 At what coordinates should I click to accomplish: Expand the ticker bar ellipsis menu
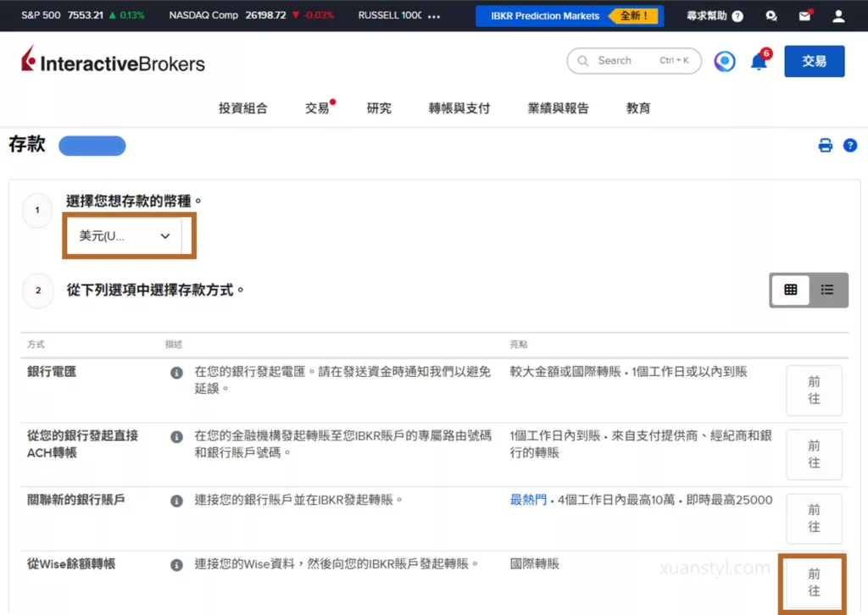(434, 16)
